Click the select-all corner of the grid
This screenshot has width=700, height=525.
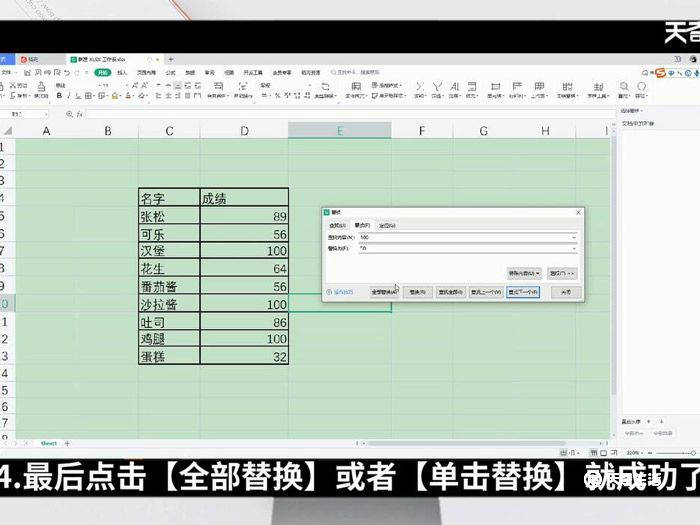(x=8, y=131)
